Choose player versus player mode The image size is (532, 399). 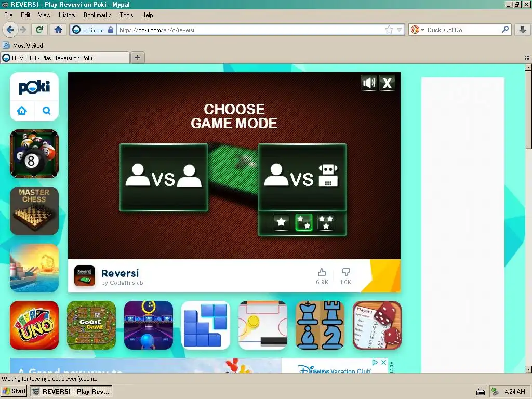point(164,178)
